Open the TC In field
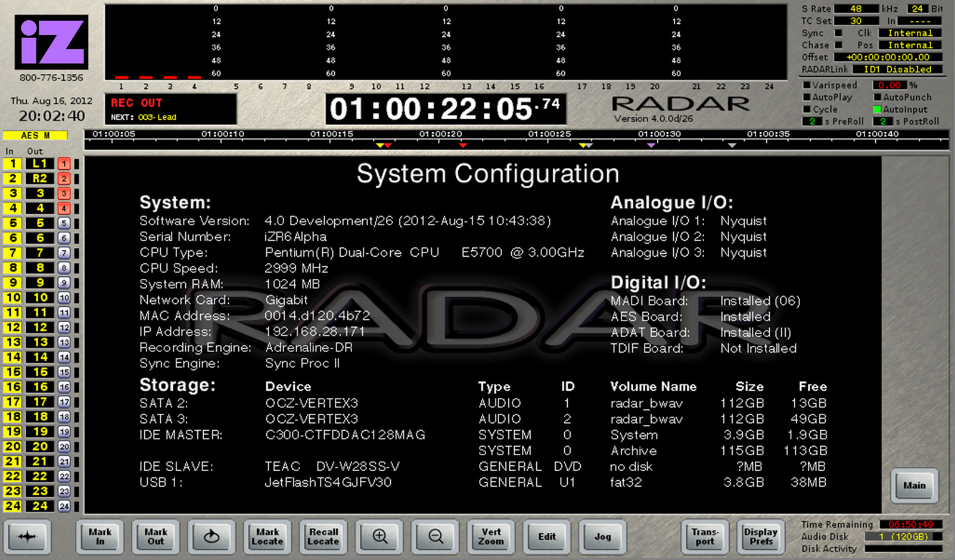Image resolution: width=955 pixels, height=560 pixels. click(x=920, y=21)
